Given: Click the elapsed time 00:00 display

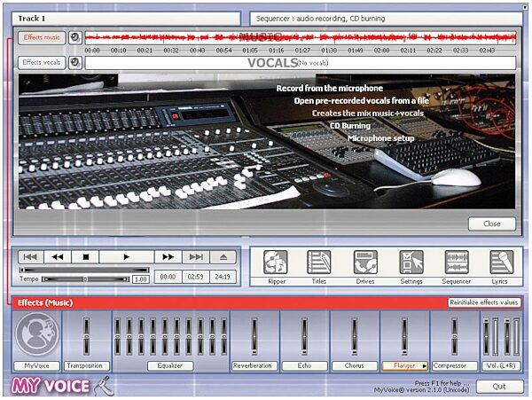Looking at the screenshot, I should pyautogui.click(x=168, y=277).
